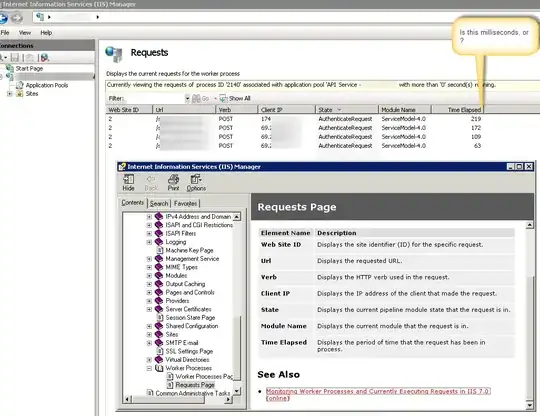Click the Requests page icon
This screenshot has width=540, height=416.
coord(114,54)
